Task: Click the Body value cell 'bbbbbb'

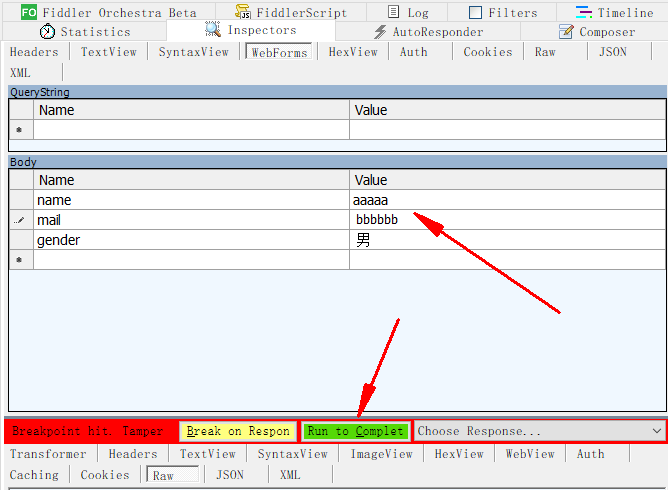Action: coord(507,220)
